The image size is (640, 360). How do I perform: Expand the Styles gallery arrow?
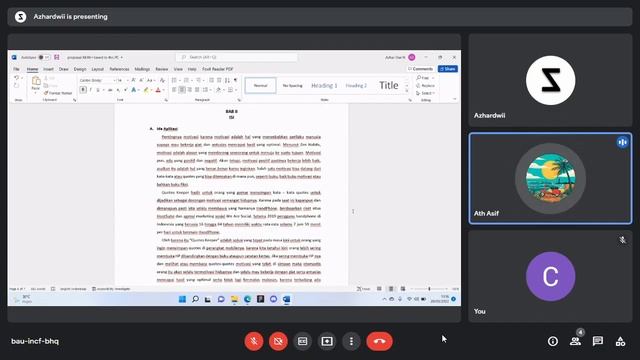(407, 91)
